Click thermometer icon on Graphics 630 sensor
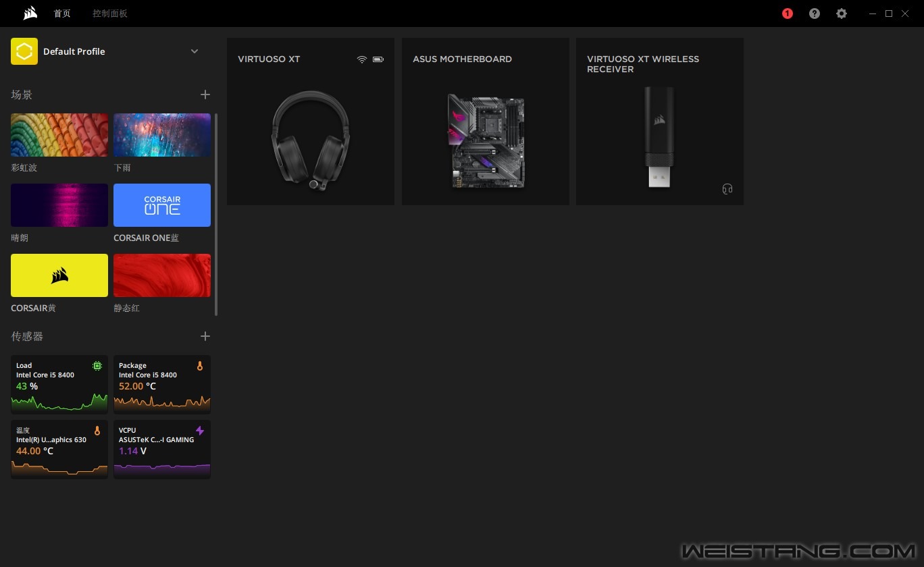Screen dimensions: 924x567 [97, 431]
